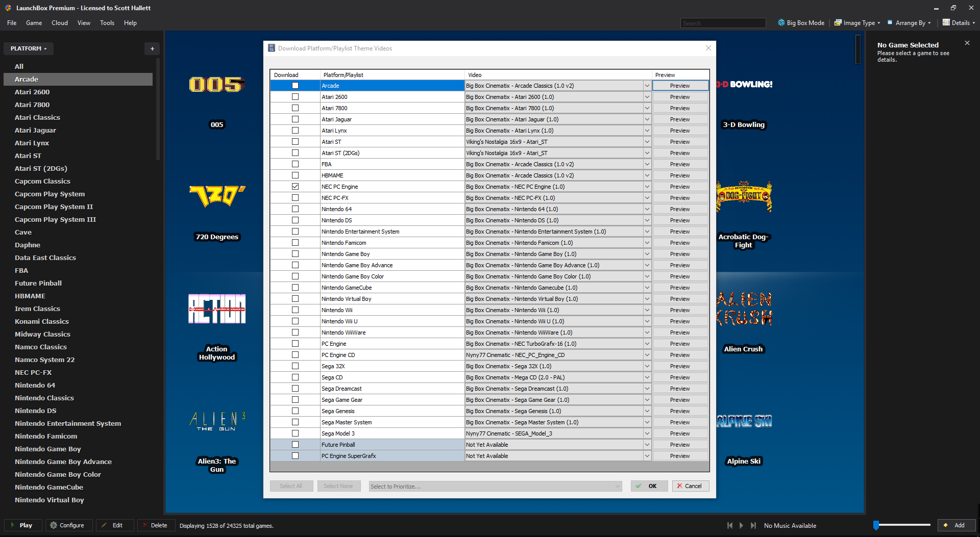Select the Action Hollywood game thumbnail
This screenshot has width=980, height=537.
217,309
